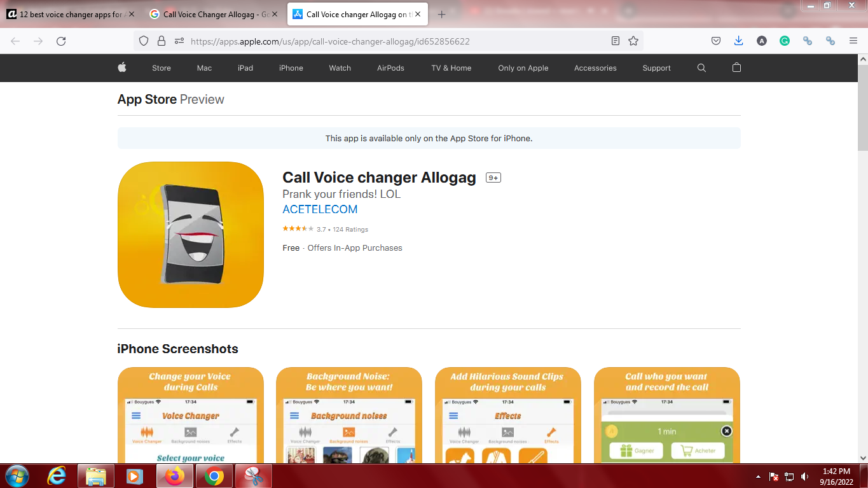Screen dimensions: 868x488
Task: Click the 3.7 star rating with 124 Ratings
Action: click(x=326, y=229)
